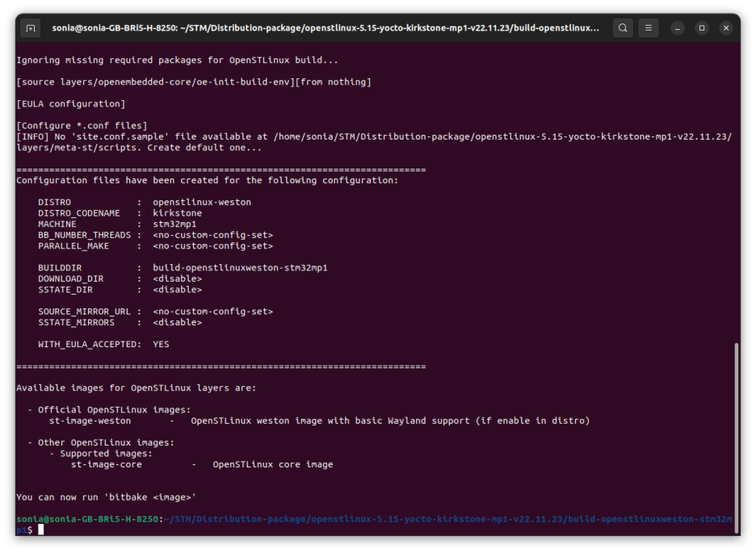The image size is (756, 553).
Task: Click the BB_NUMBER_THREADS label
Action: tap(84, 235)
